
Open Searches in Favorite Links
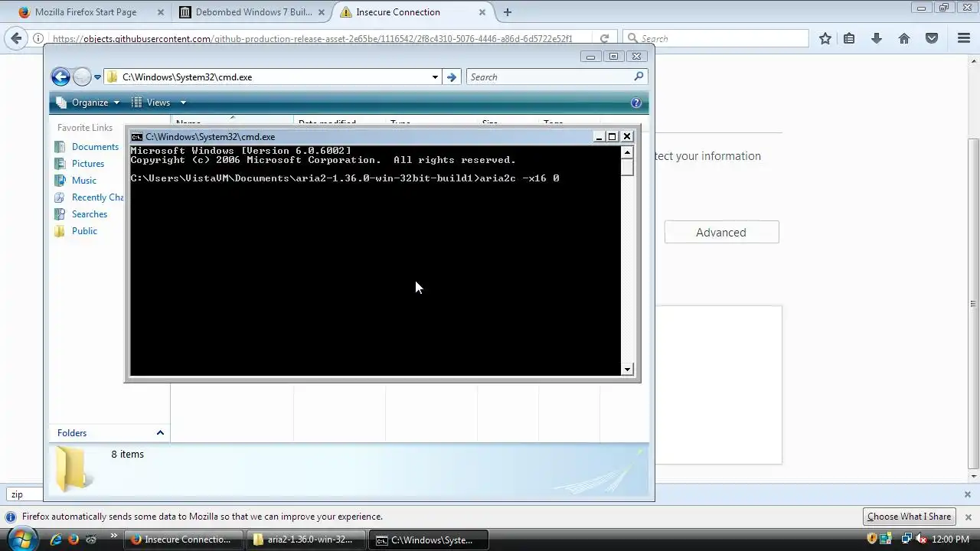coord(90,214)
